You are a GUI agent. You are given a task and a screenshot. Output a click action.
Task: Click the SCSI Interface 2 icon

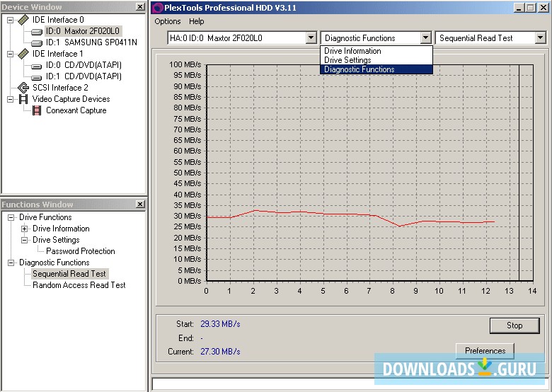[23, 88]
